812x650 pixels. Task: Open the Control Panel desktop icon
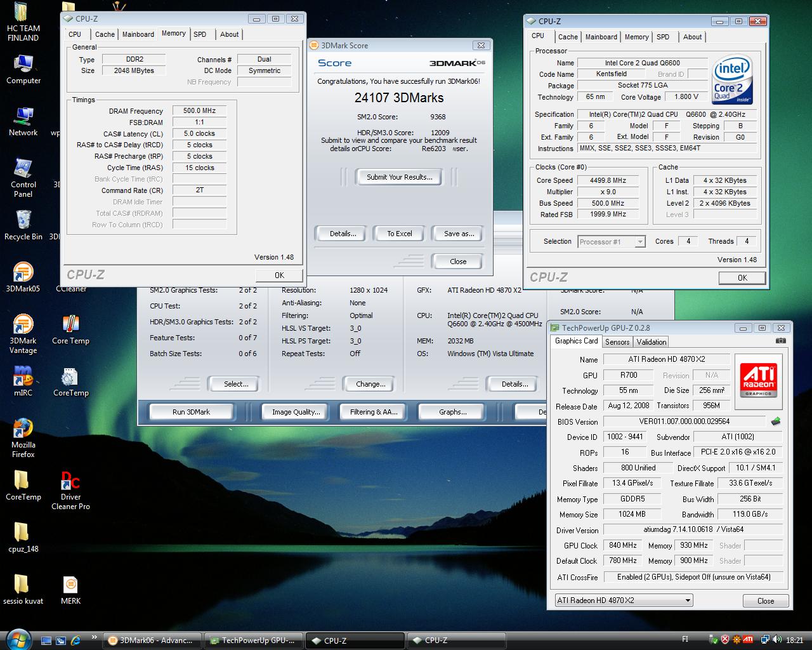(x=23, y=169)
